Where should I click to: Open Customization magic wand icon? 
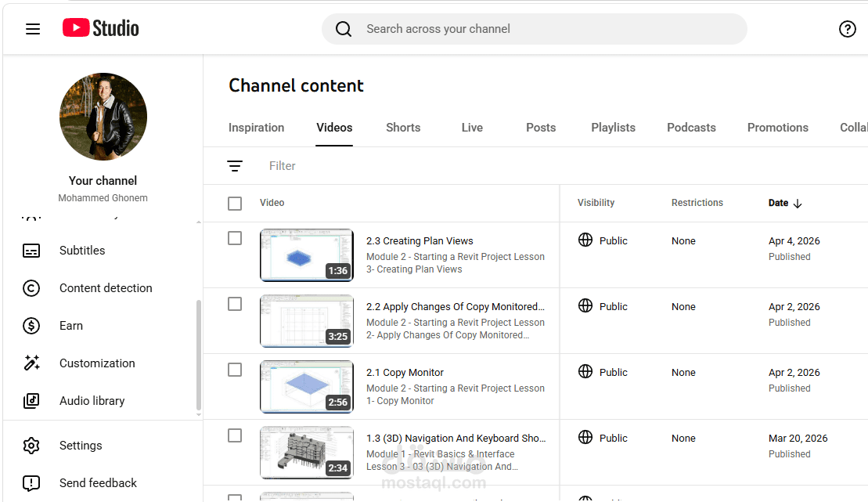tap(31, 363)
